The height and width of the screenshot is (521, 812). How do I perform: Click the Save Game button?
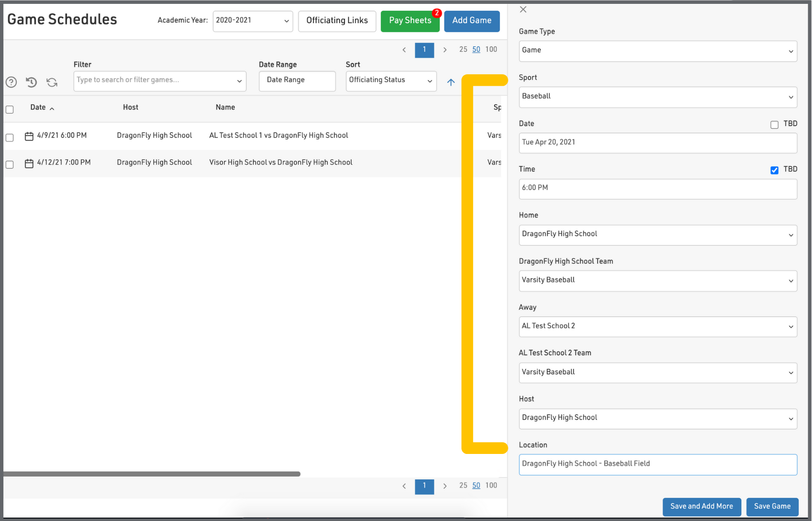tap(772, 507)
